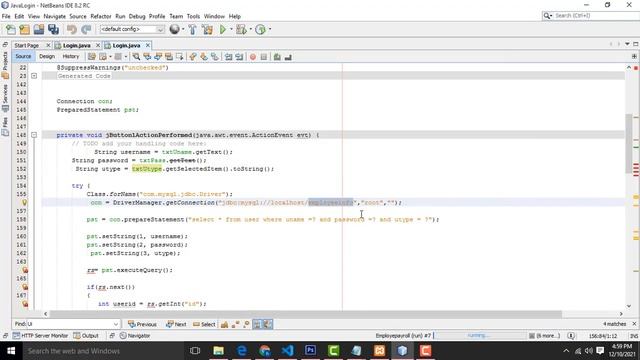The image size is (640, 360).
Task: Click the Select find button
Action: point(204,324)
